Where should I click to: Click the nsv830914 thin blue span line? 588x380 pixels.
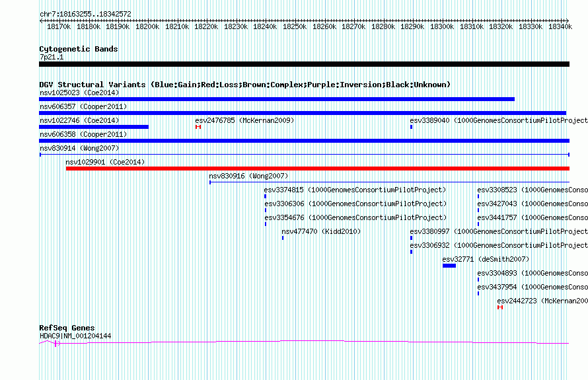(305, 155)
